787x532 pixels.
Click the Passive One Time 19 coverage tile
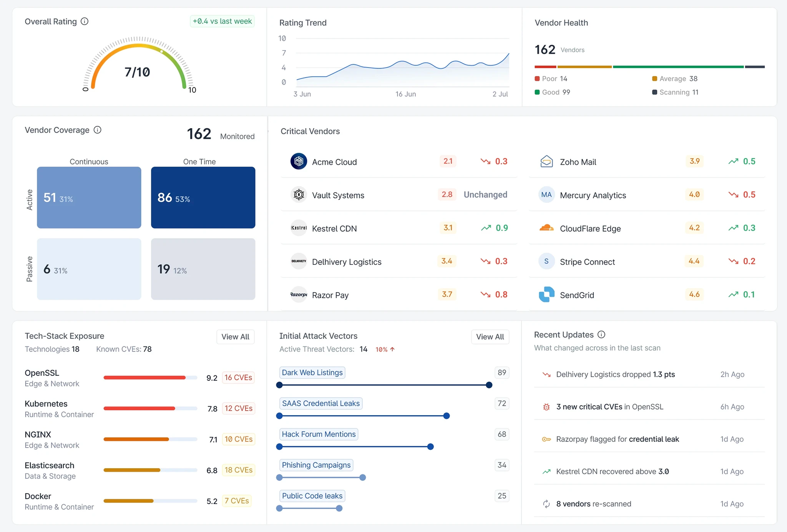tap(203, 269)
